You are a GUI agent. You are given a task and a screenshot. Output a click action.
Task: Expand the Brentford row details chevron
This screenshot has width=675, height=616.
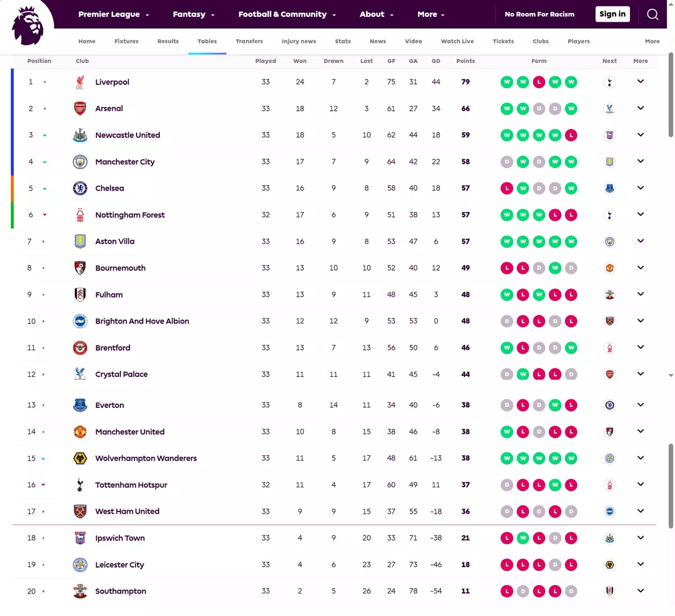pyautogui.click(x=640, y=347)
